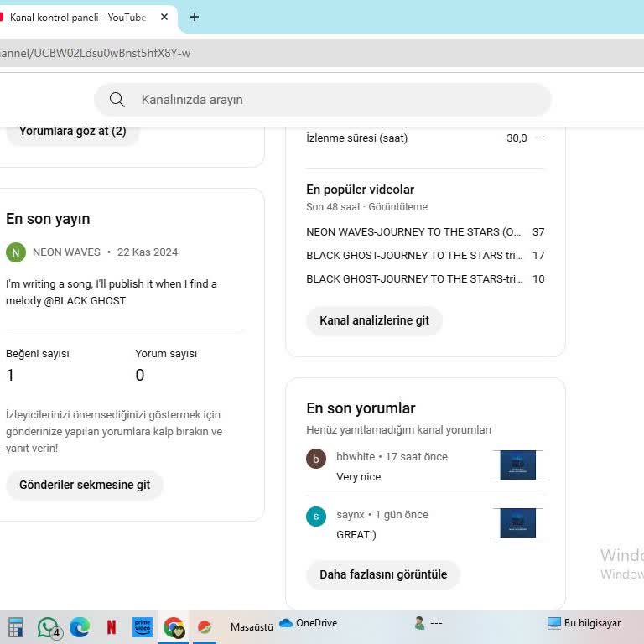Open the 22 Kas 2024 post date

pyautogui.click(x=148, y=252)
